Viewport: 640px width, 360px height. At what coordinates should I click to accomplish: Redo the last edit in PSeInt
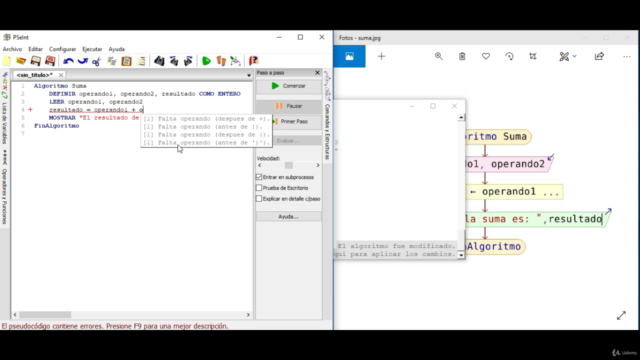(x=82, y=61)
